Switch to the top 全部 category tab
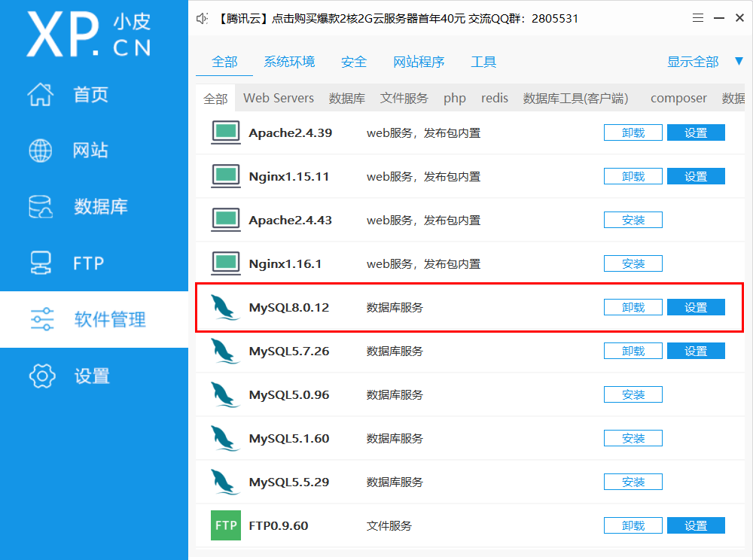Image resolution: width=753 pixels, height=560 pixels. click(224, 62)
